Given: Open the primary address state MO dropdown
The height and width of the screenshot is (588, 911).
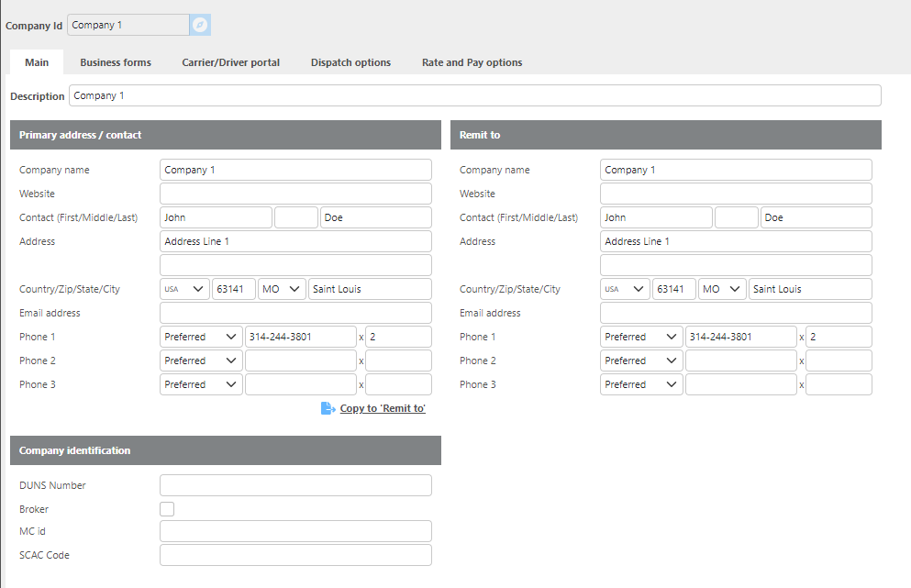Looking at the screenshot, I should tap(282, 289).
